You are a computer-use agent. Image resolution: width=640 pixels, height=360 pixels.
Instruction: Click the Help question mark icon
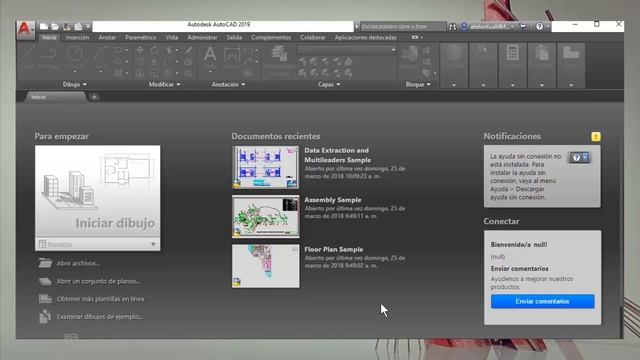[x=539, y=27]
